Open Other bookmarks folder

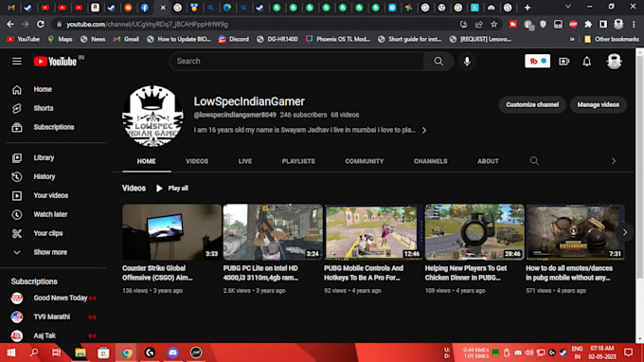(x=612, y=40)
